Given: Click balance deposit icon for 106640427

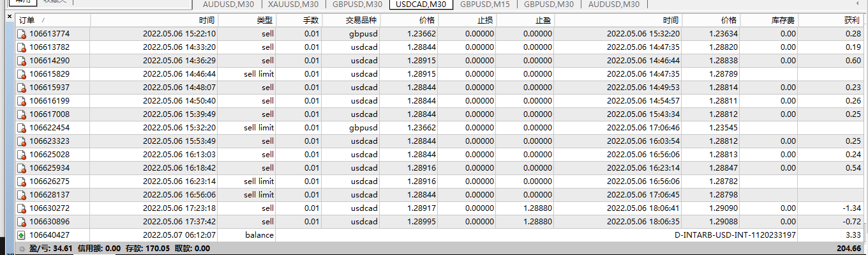Looking at the screenshot, I should point(22,235).
